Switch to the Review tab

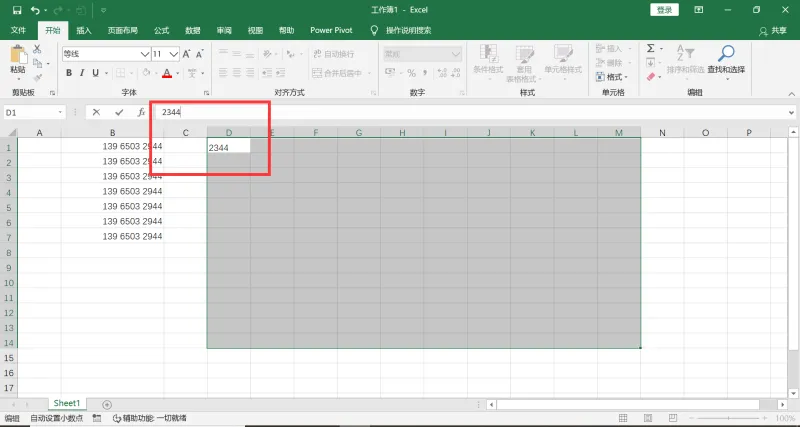224,31
